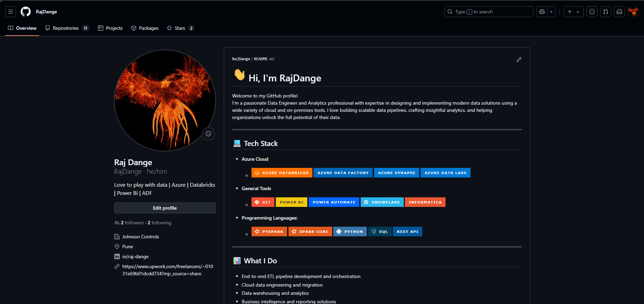Click the Spark Core badge

point(310,232)
